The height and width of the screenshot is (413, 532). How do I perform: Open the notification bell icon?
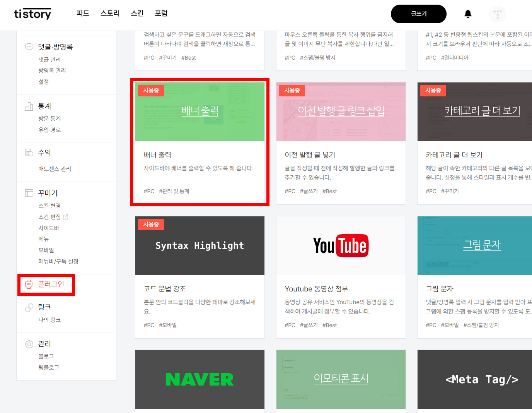point(467,13)
